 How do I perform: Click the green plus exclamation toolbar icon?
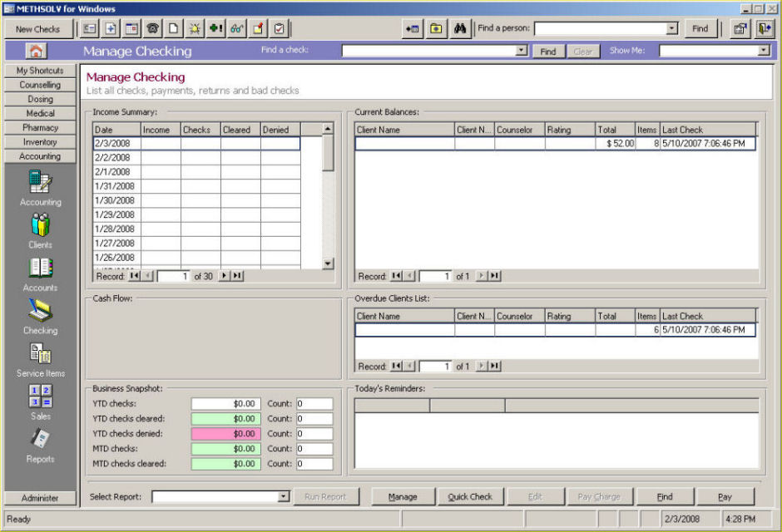tap(216, 29)
